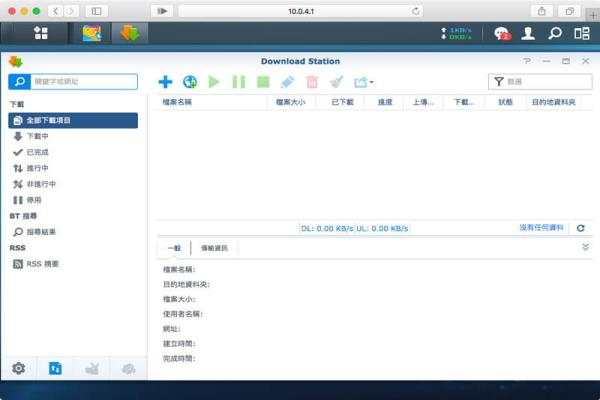This screenshot has width=600, height=400.
Task: Show 下載中 downloading tasks
Action: pos(73,136)
